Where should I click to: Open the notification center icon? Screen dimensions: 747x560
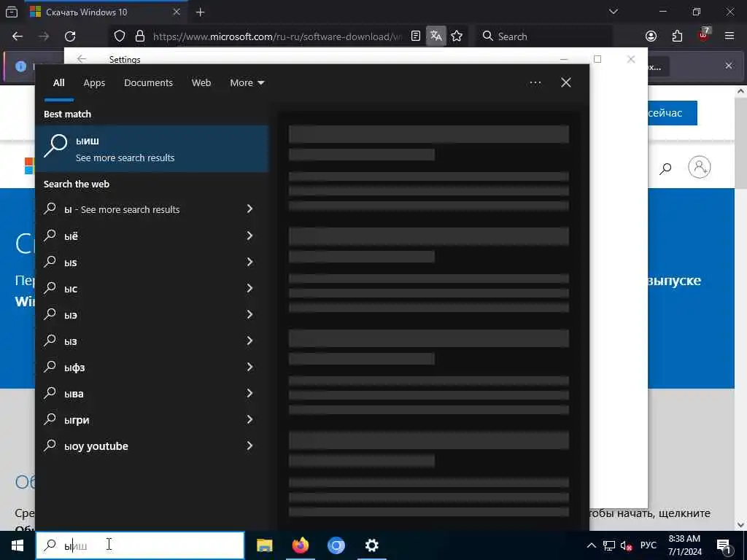click(x=724, y=545)
